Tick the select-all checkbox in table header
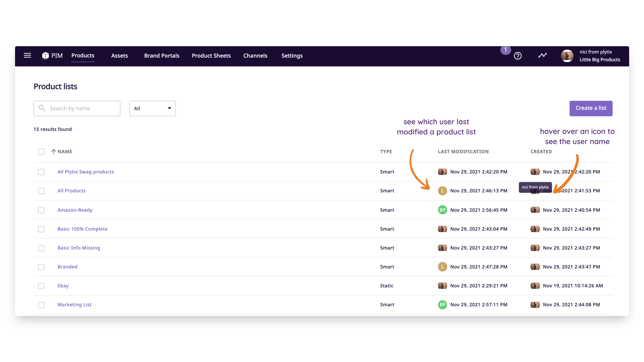The image size is (644, 362). (41, 152)
